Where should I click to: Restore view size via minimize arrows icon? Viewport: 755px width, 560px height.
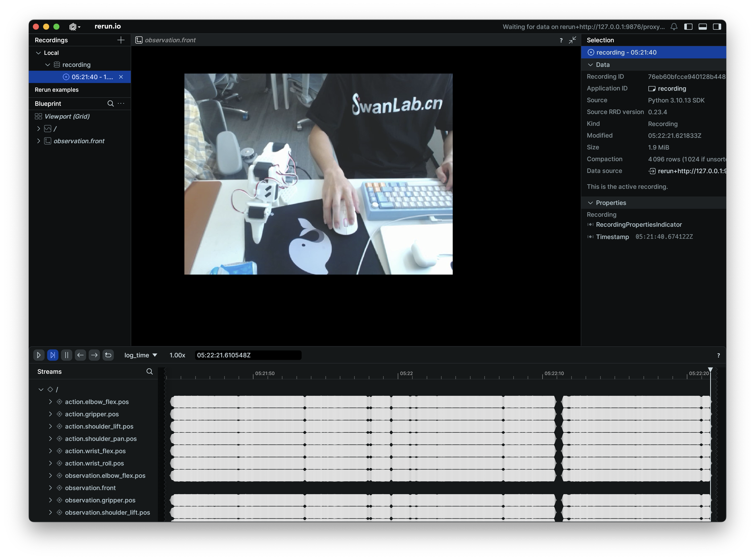point(572,40)
